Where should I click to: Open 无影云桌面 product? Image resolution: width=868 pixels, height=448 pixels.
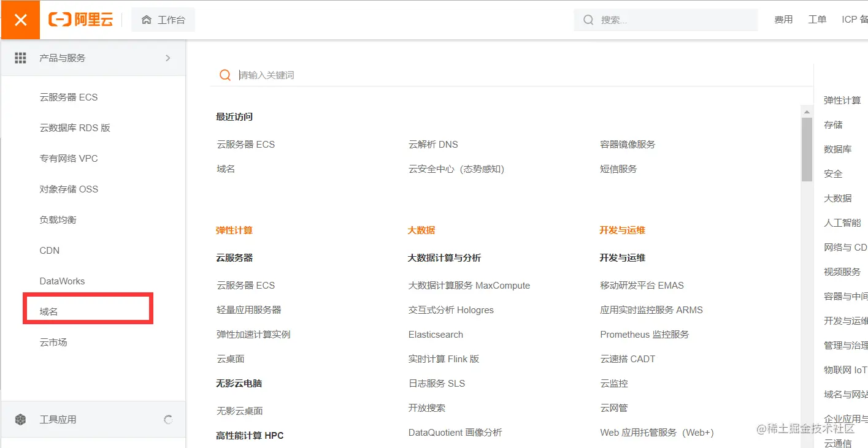(240, 411)
